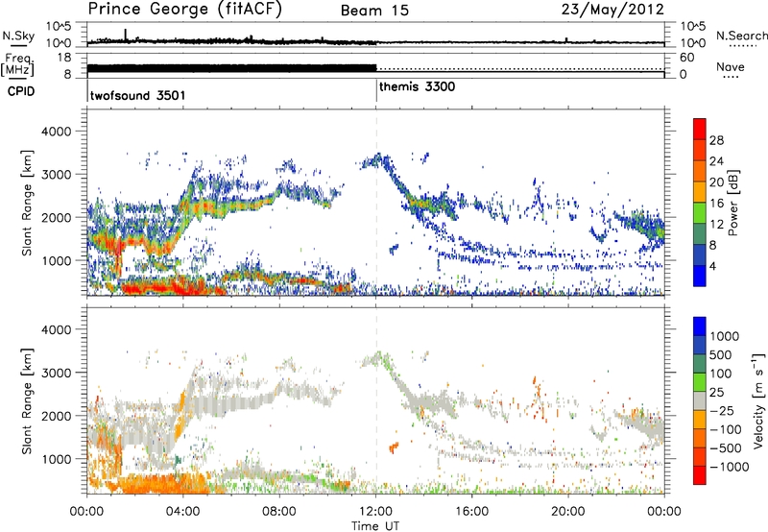768x532 pixels.
Task: Click the gray Velocity segment between 25 and -25
Action: [700, 400]
